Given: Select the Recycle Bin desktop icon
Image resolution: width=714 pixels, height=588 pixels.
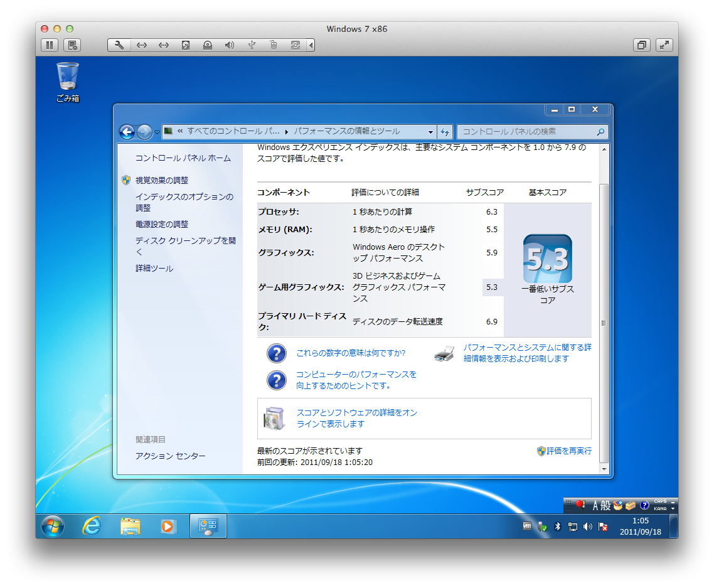Looking at the screenshot, I should (67, 82).
